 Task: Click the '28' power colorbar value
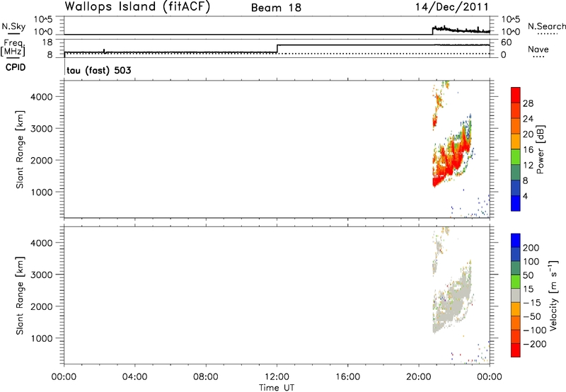(528, 103)
